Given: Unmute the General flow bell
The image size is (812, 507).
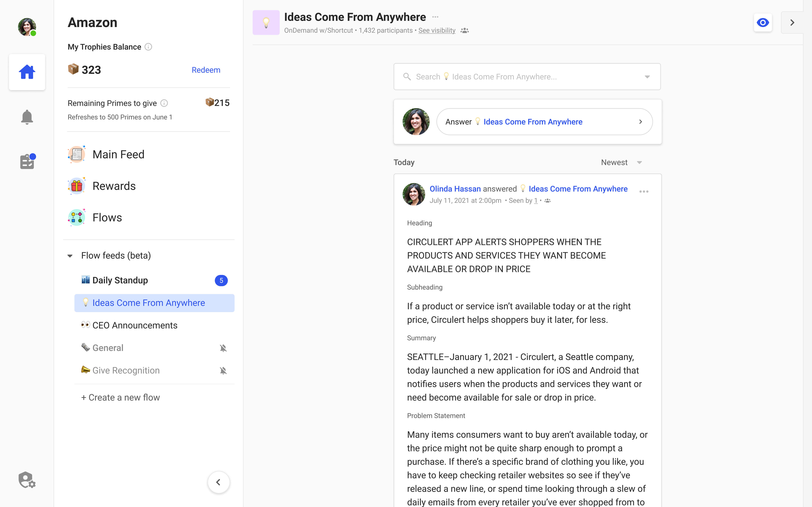Looking at the screenshot, I should pyautogui.click(x=223, y=348).
